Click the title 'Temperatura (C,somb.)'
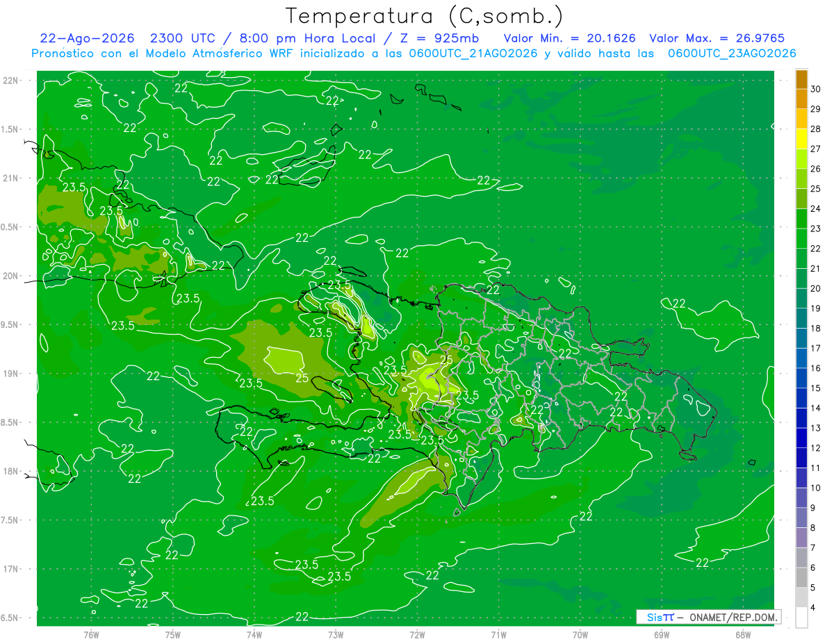This screenshot has width=834, height=644. point(424,17)
